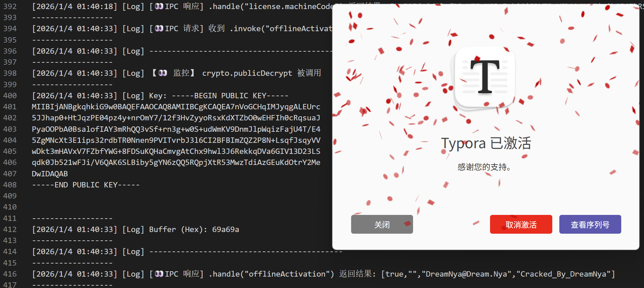Viewport: 644px width, 288px height.
Task: Click the eyes emoji on line 394
Action: coord(159,28)
